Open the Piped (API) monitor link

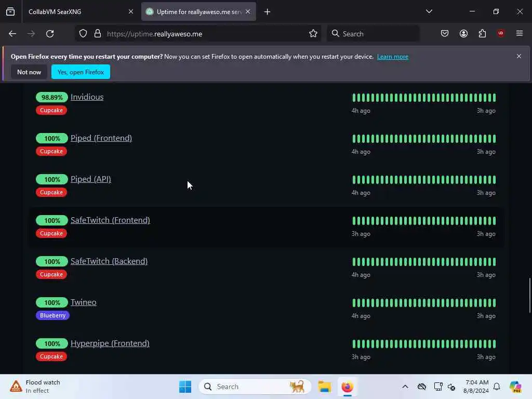(x=90, y=179)
